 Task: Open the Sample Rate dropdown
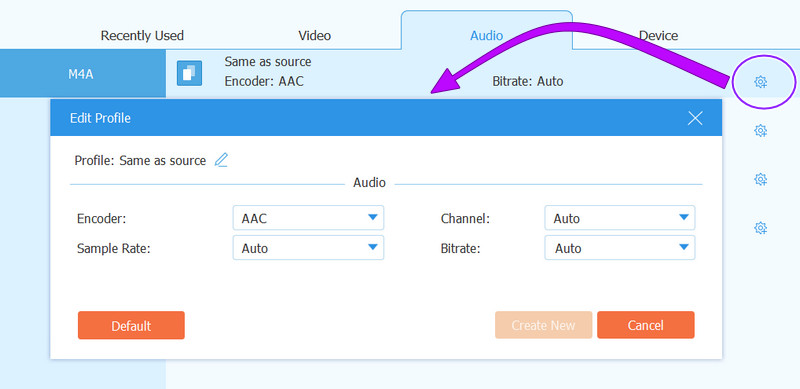[308, 248]
